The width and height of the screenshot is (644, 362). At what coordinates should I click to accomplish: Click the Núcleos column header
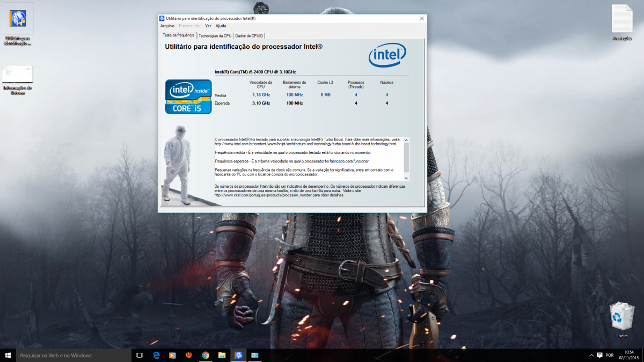386,83
